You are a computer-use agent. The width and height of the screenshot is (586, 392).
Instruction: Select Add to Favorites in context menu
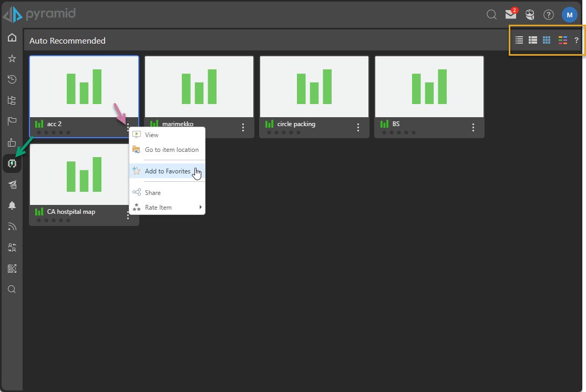(x=167, y=171)
